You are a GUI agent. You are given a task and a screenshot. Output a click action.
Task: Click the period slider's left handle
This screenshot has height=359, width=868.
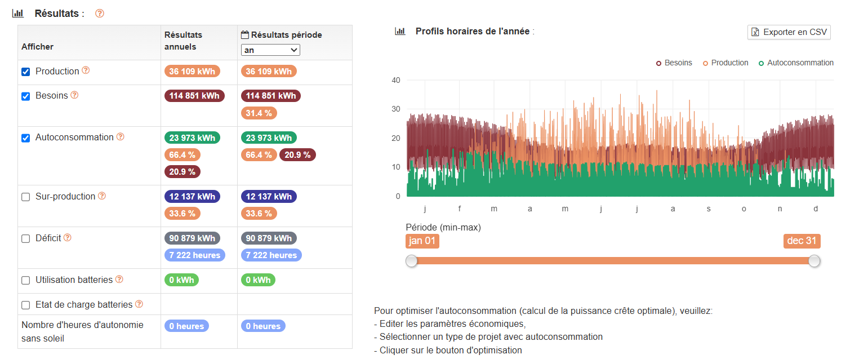pyautogui.click(x=412, y=261)
